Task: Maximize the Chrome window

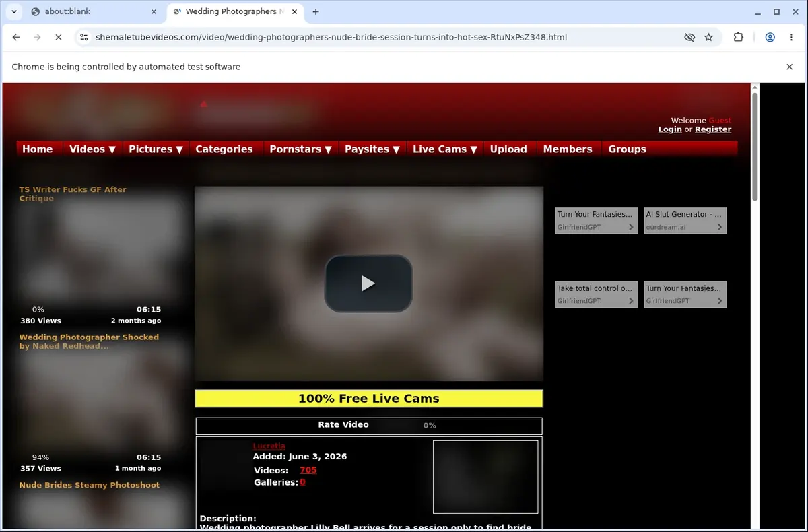Action: [776, 11]
